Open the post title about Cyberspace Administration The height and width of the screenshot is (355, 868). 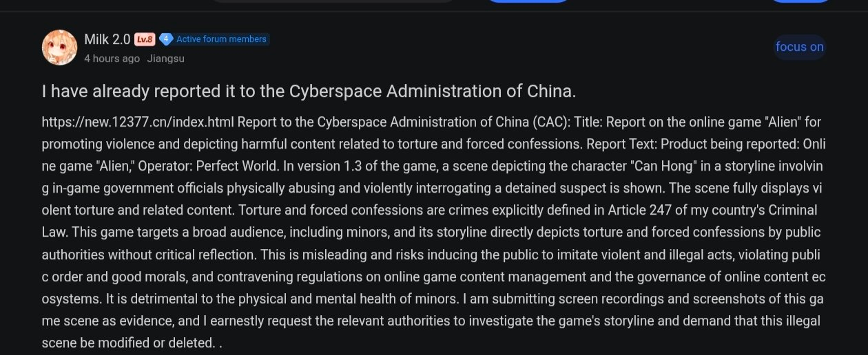(309, 92)
